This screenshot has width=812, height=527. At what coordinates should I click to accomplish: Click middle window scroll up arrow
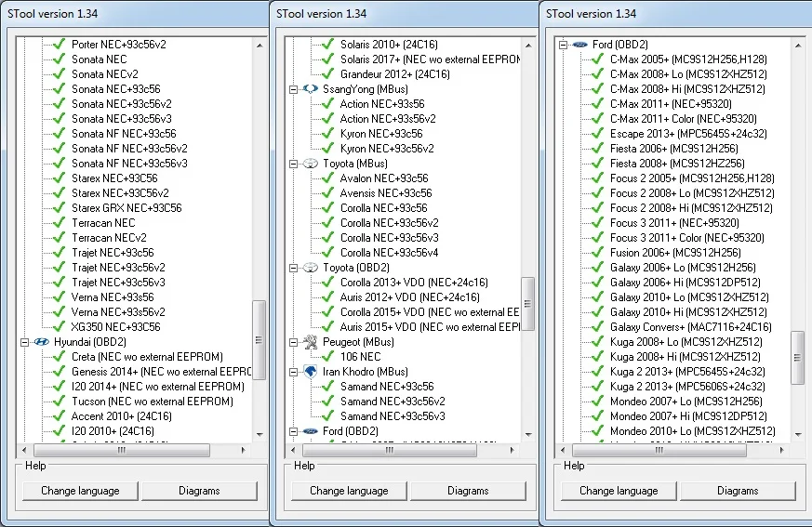527,45
